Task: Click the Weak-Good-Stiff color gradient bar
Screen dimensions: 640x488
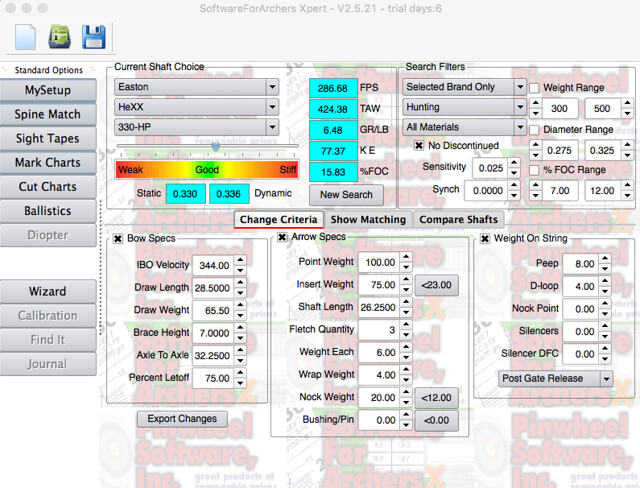Action: [207, 170]
